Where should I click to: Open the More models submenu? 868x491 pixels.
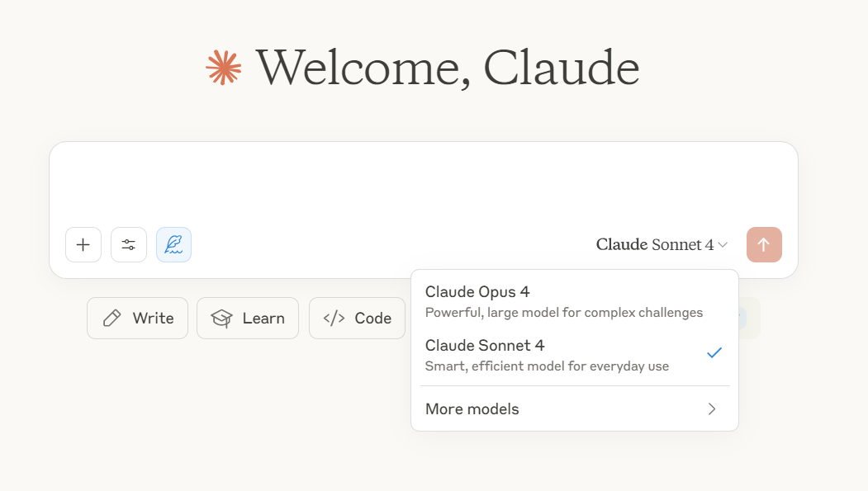(x=575, y=409)
